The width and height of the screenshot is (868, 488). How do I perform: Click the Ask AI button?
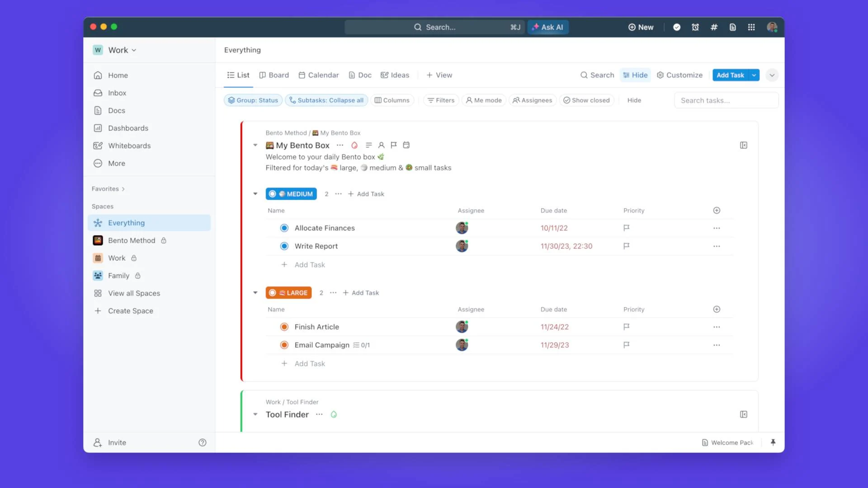pyautogui.click(x=547, y=27)
